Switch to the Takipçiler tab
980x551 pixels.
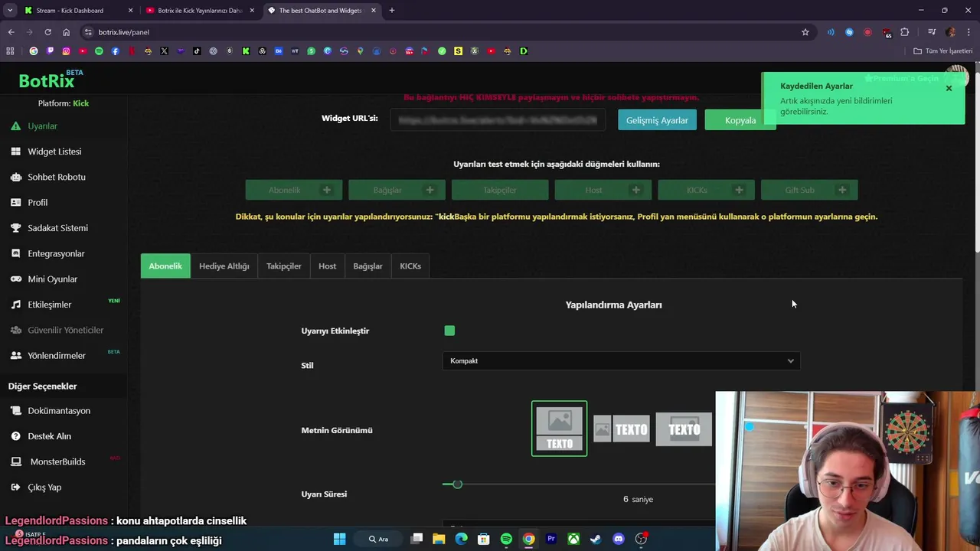[x=284, y=266]
